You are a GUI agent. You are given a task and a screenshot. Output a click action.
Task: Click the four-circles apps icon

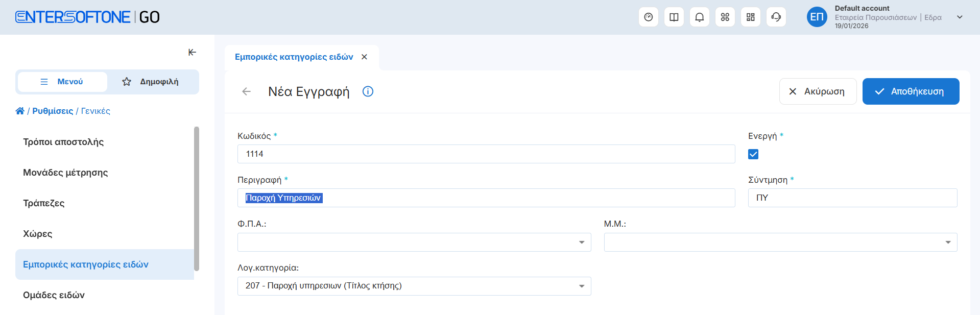(725, 17)
